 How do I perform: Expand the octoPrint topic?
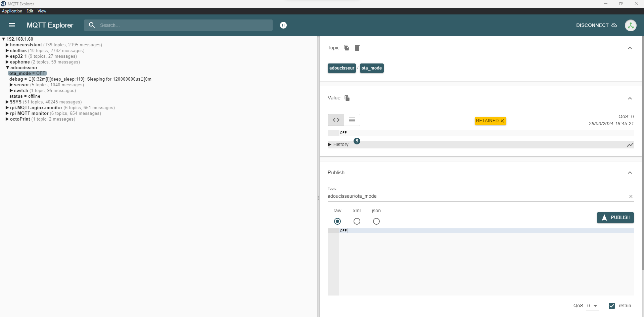pos(7,119)
